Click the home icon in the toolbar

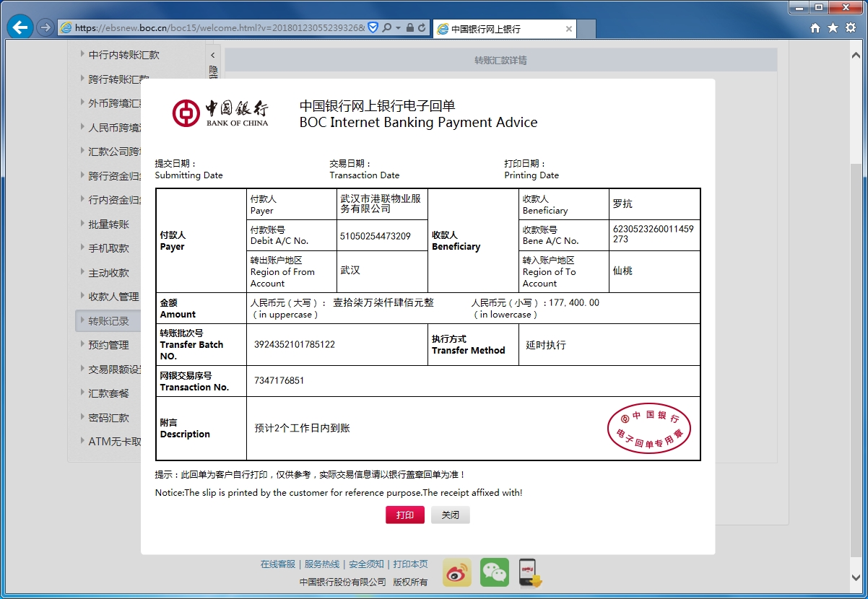coord(814,27)
